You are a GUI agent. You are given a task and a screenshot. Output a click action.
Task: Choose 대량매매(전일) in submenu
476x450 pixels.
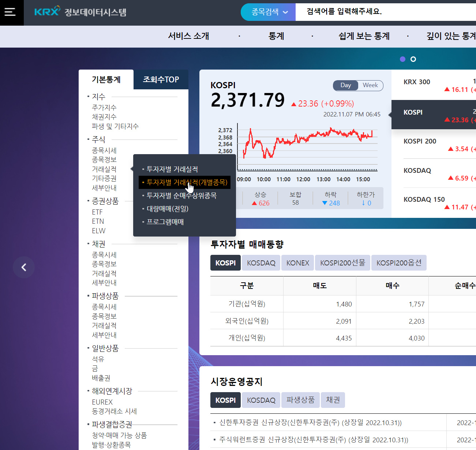click(168, 209)
